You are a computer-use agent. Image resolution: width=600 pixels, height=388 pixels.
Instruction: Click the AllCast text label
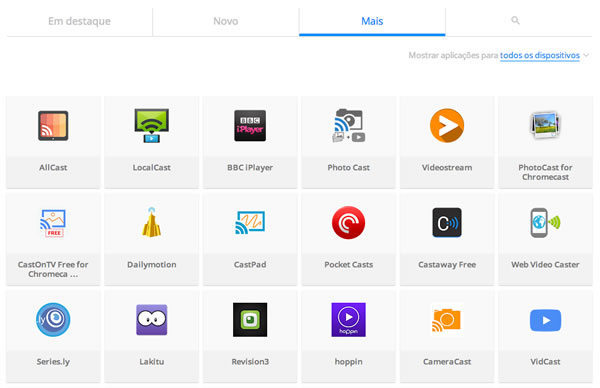tap(53, 168)
